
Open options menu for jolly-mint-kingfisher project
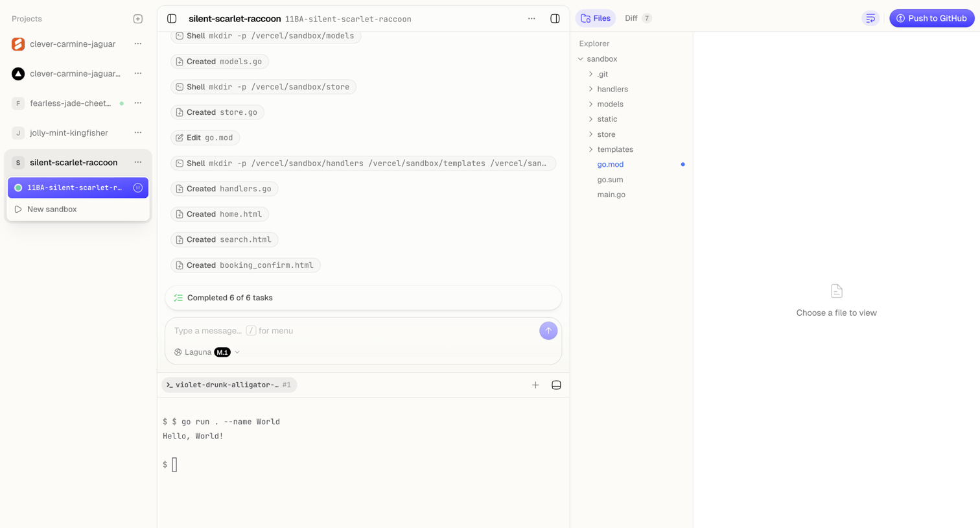[138, 133]
